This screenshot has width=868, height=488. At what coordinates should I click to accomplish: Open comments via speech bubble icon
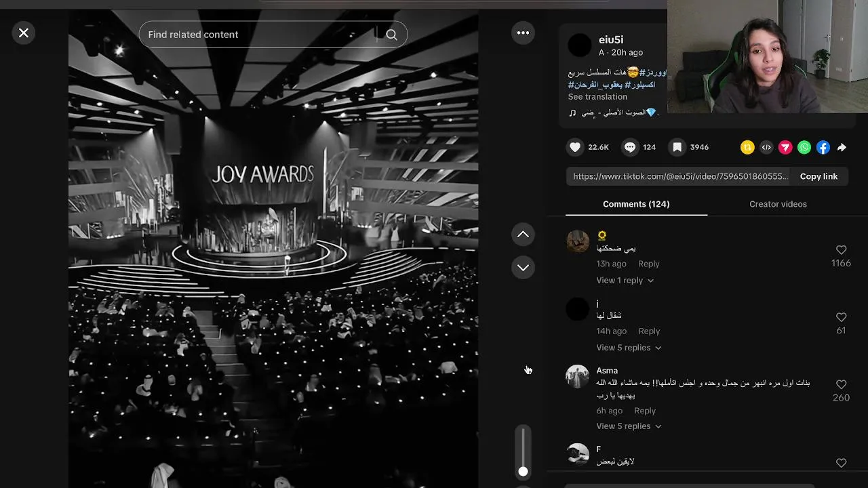coord(630,147)
